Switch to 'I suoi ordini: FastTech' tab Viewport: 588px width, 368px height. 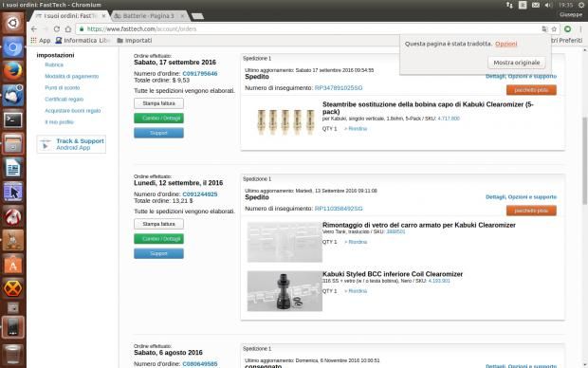click(70, 16)
